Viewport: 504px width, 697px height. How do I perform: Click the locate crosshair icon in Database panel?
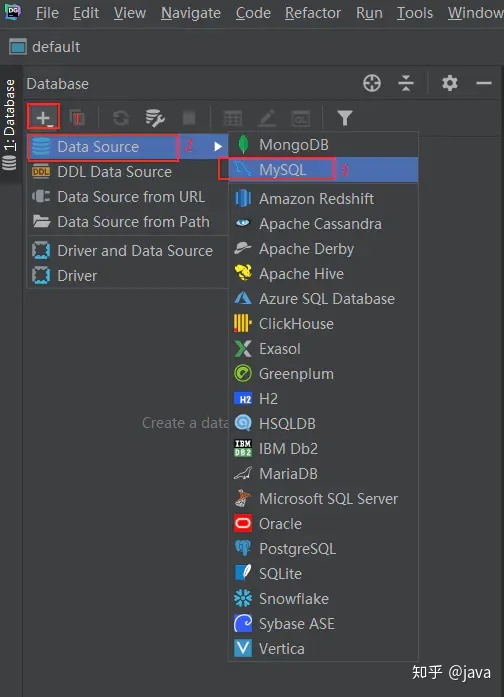tap(372, 83)
